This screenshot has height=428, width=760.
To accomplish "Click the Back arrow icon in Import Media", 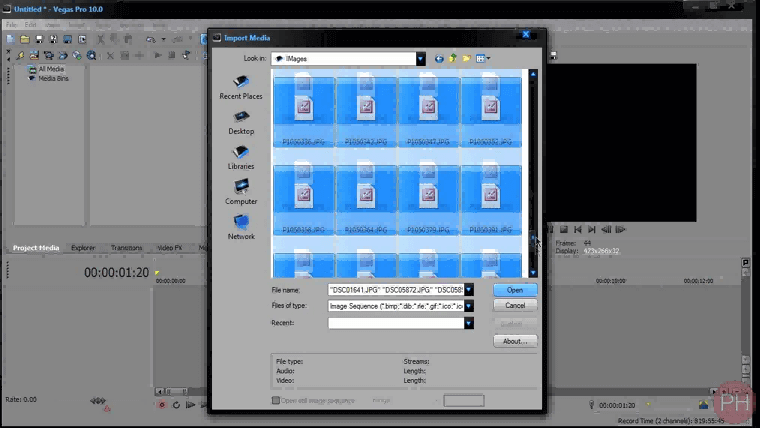I will click(x=439, y=59).
